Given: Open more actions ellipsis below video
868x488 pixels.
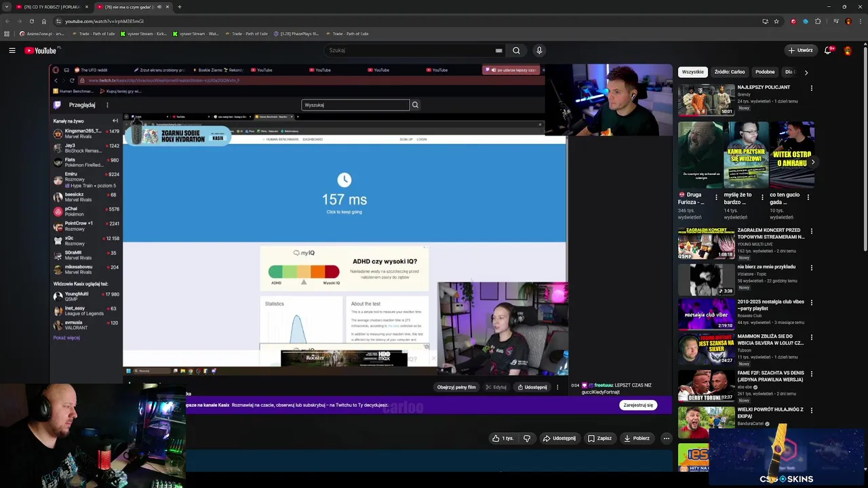Looking at the screenshot, I should click(x=666, y=439).
